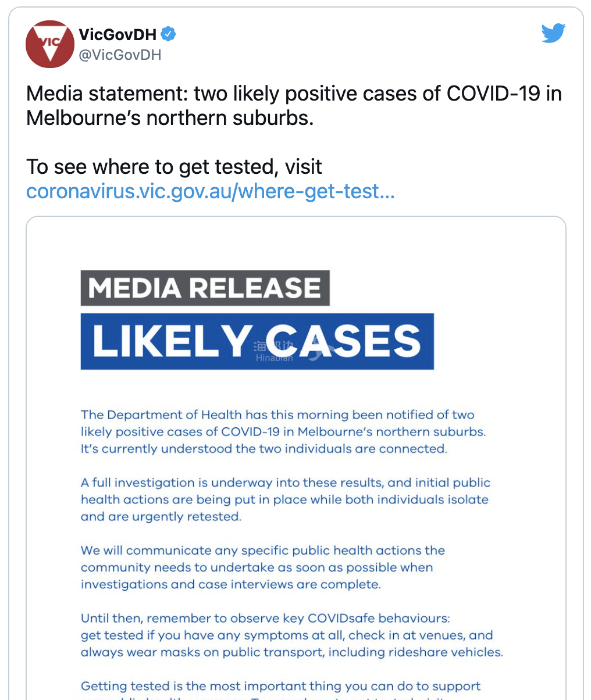Follow the coronavirus.vic.gov.au where-get-test link
Screen dimensions: 591x700
[211, 191]
